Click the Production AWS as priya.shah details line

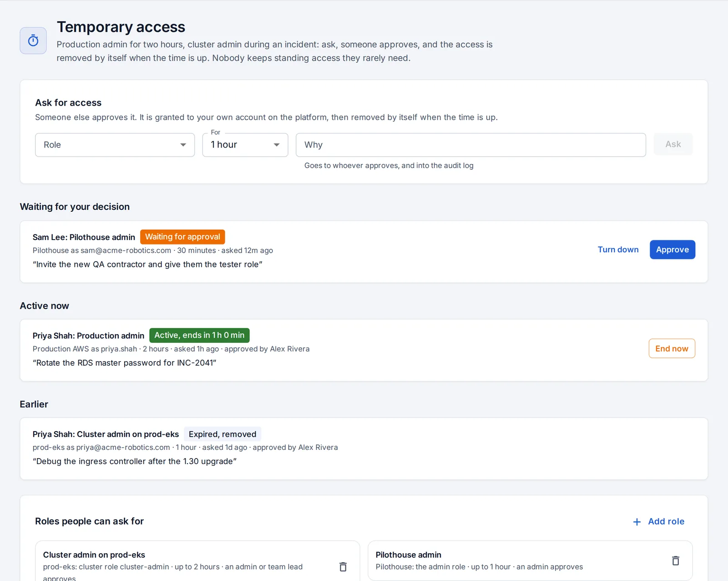171,349
